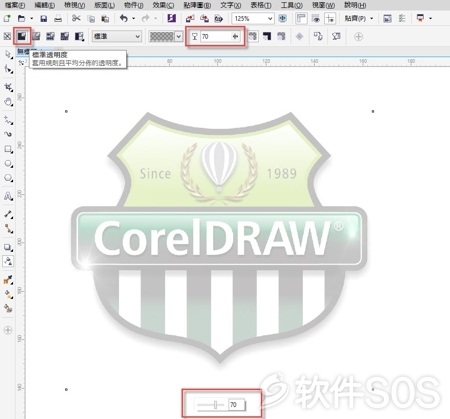Choose Vector Pattern Transparency option

pos(51,36)
